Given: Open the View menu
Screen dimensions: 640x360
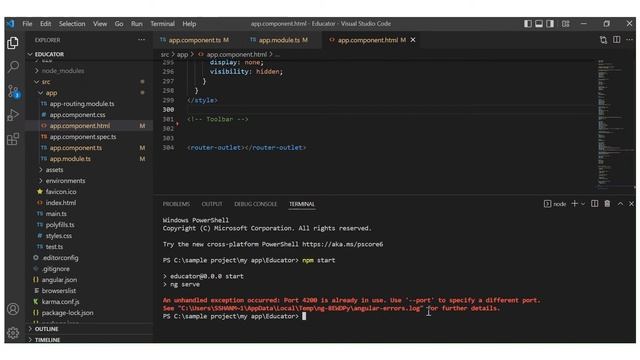Looking at the screenshot, I should pyautogui.click(x=100, y=24).
